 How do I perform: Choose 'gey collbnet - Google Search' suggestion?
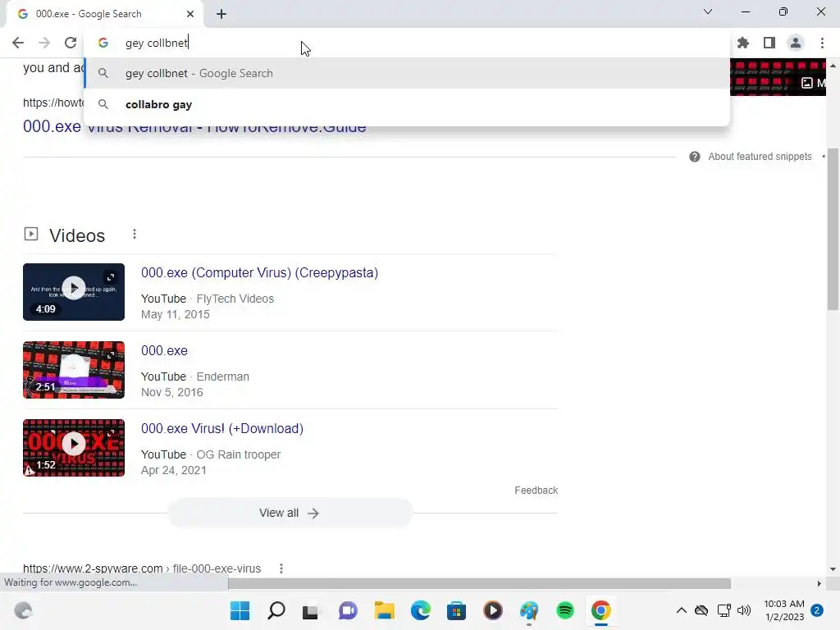(407, 73)
